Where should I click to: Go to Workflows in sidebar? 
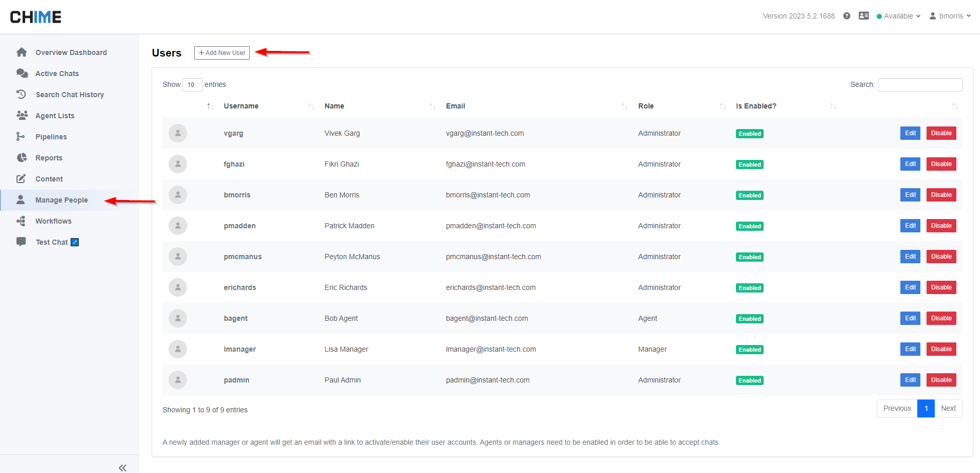click(x=53, y=221)
